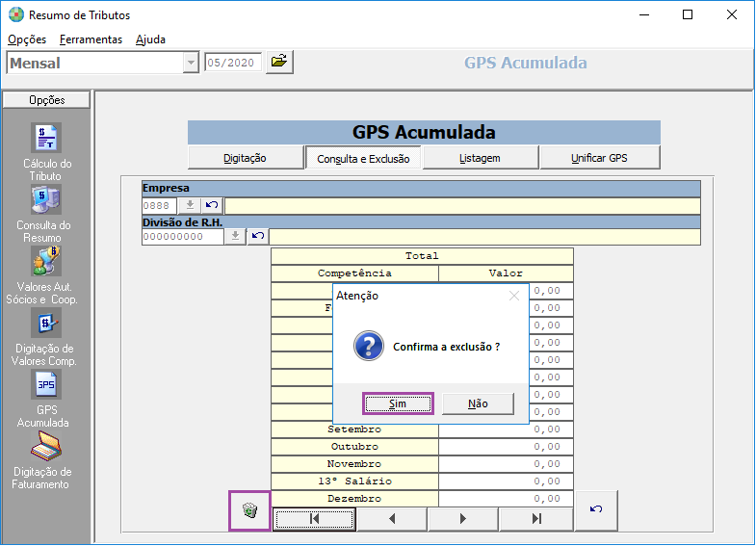The width and height of the screenshot is (756, 546).
Task: Click the open-folder icon next to 05/2020
Action: click(x=279, y=62)
